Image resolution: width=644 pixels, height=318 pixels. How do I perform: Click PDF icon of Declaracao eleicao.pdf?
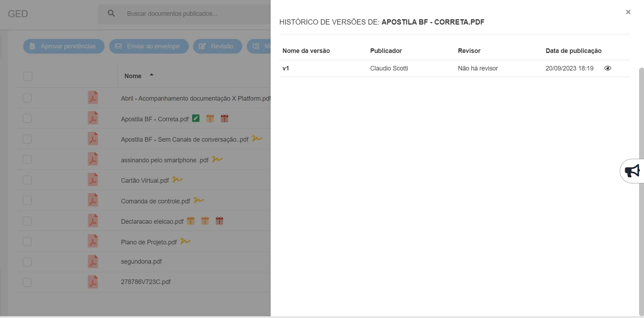point(93,221)
